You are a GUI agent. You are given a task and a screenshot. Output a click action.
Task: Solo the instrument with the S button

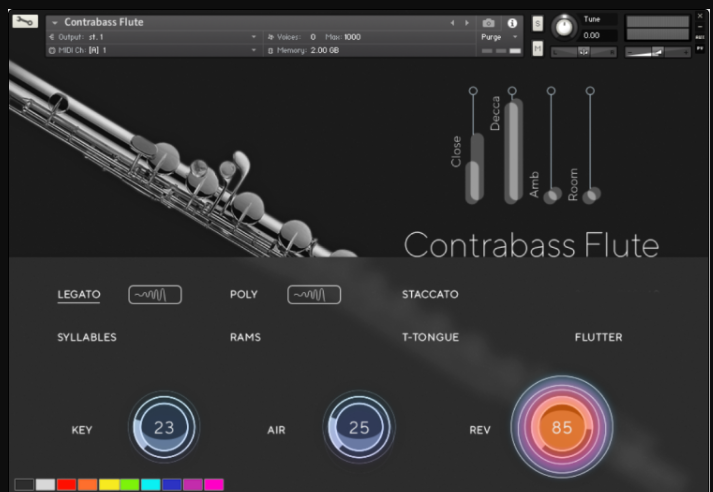[x=537, y=24]
